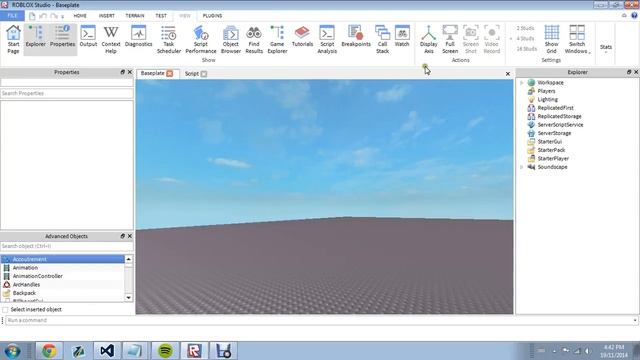Undock the Properties panel
640x360 pixels.
coord(122,72)
